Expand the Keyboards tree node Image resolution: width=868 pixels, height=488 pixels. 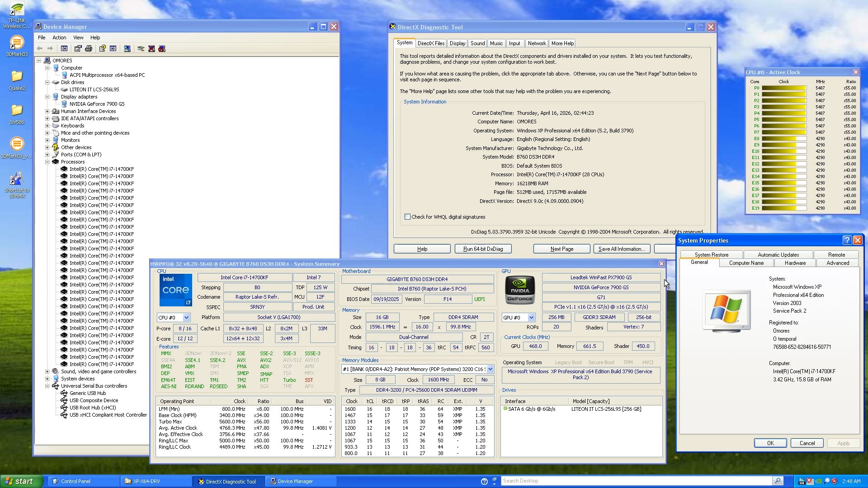coord(47,126)
